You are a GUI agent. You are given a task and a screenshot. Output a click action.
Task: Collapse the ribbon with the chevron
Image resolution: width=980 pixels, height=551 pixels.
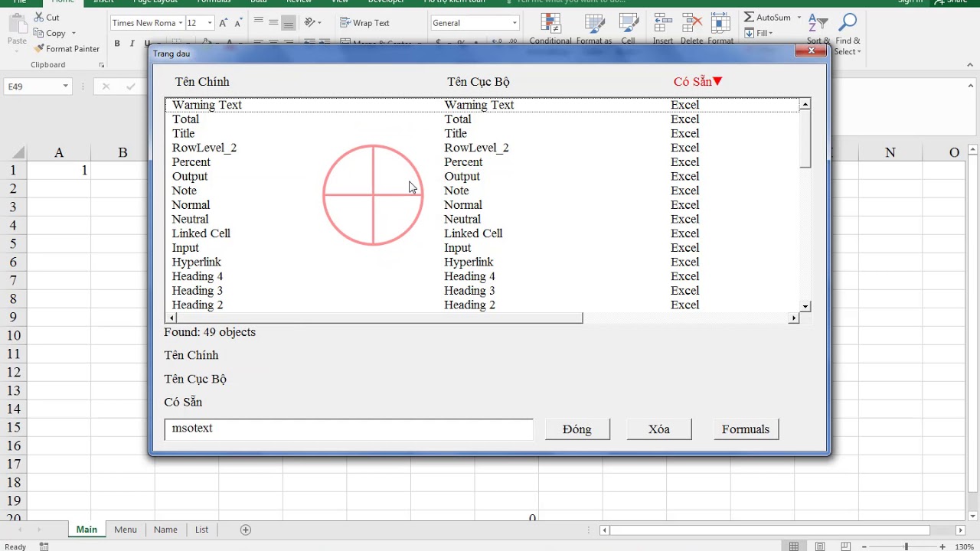click(972, 65)
